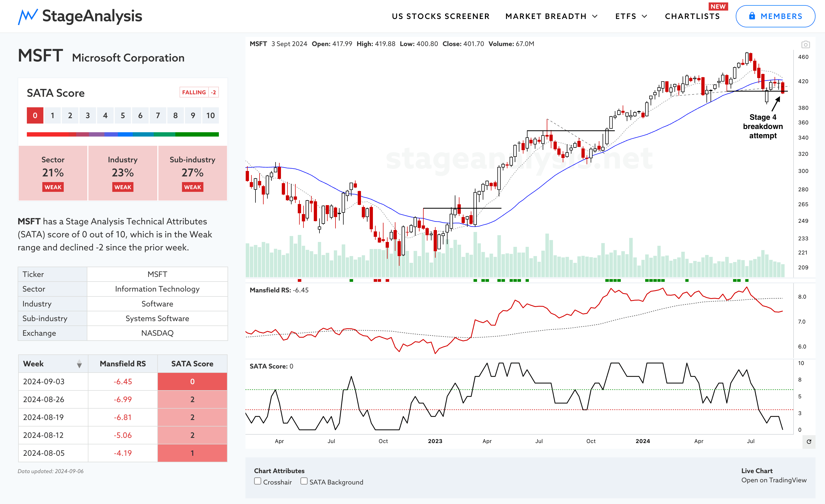Click the 2024-08-05 week cell
Image resolution: width=825 pixels, height=504 pixels.
point(53,453)
